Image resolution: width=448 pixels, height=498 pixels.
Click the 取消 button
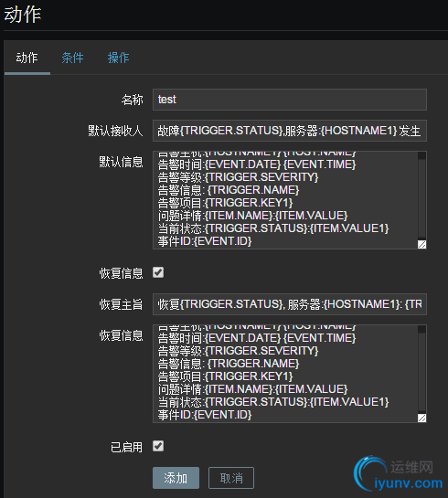231,478
